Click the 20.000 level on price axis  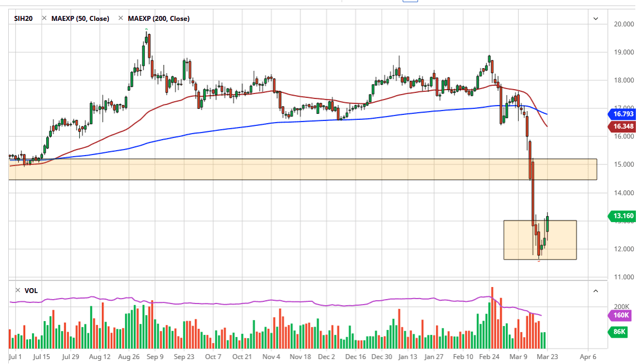pos(623,24)
